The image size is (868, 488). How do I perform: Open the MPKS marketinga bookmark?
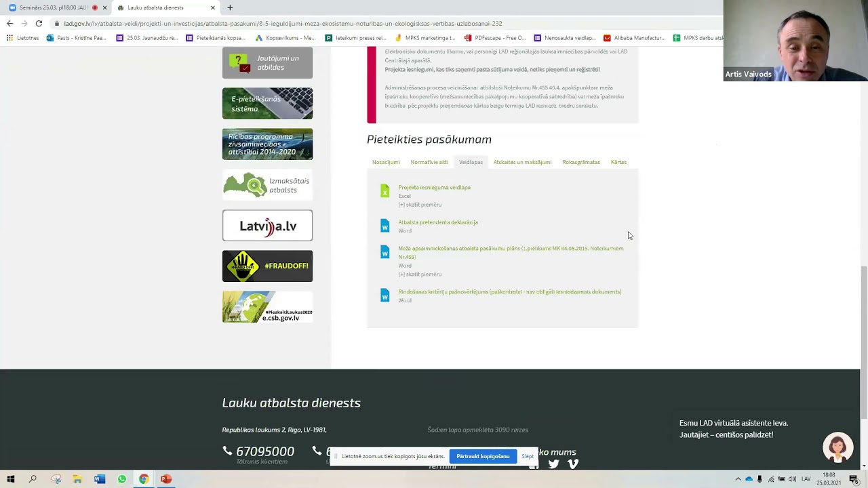(425, 38)
